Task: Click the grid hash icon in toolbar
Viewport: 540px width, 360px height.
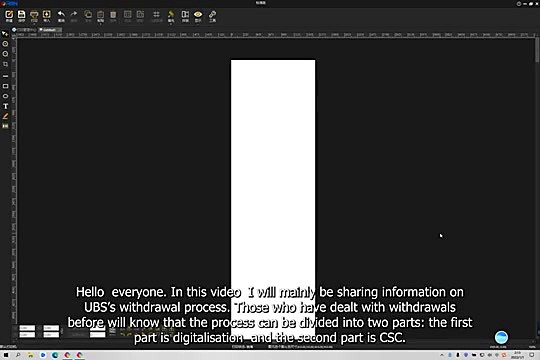Action: [156, 15]
